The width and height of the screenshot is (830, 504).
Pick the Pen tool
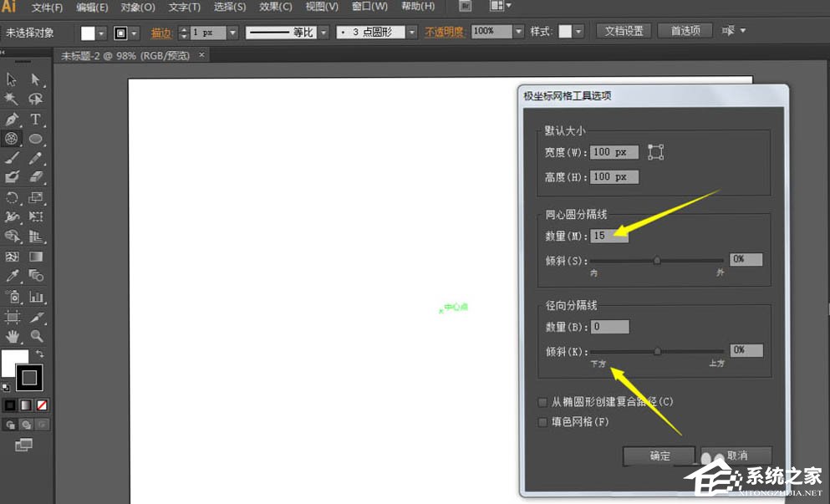point(11,120)
